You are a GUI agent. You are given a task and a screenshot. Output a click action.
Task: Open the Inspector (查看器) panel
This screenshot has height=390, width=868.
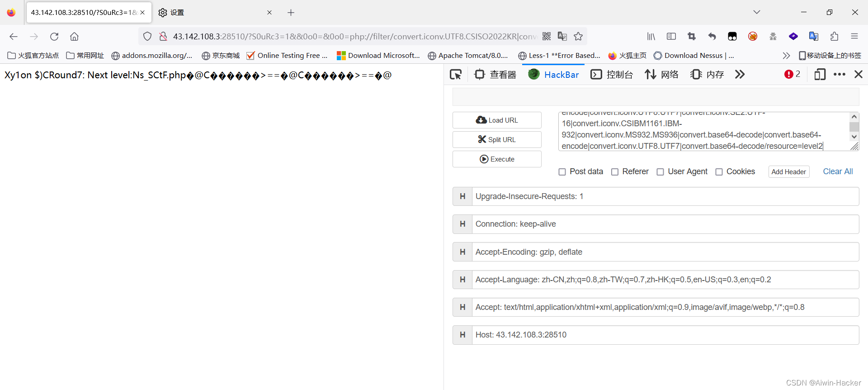click(x=495, y=75)
